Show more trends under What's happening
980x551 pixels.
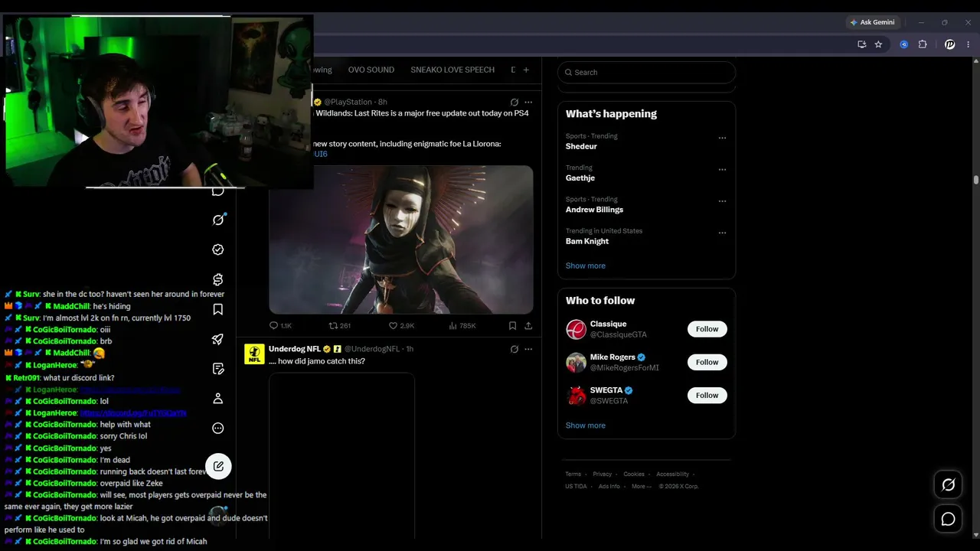[586, 266]
